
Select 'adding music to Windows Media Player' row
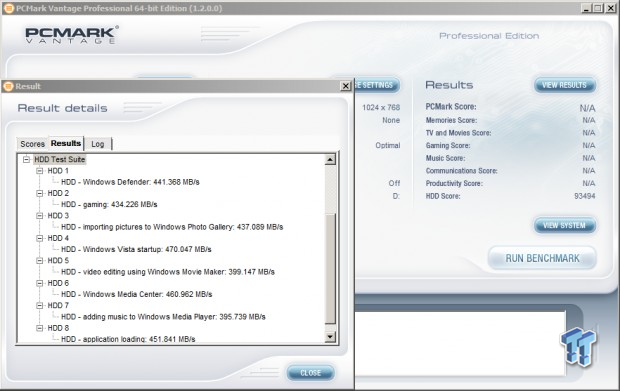(x=163, y=317)
